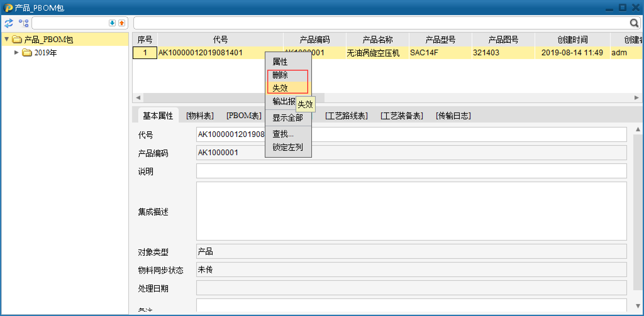Sort by the 产品图号 column header
Image resolution: width=644 pixels, height=316 pixels.
pyautogui.click(x=503, y=40)
